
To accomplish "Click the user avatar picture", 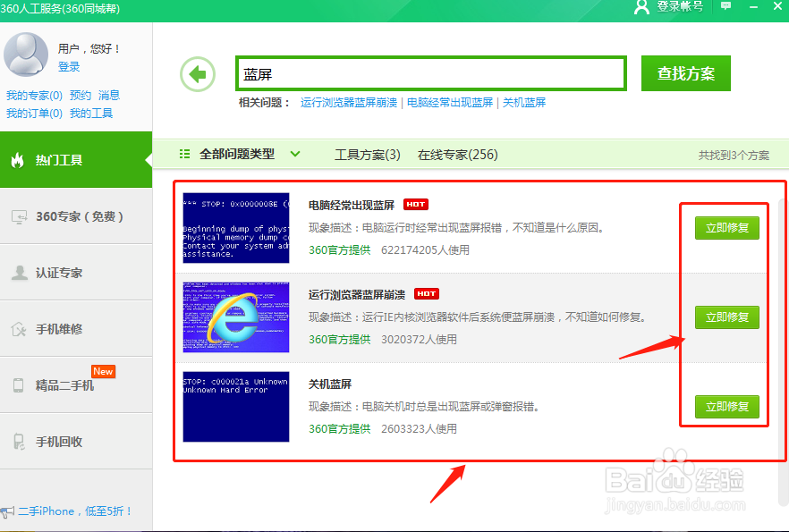I will click(26, 54).
